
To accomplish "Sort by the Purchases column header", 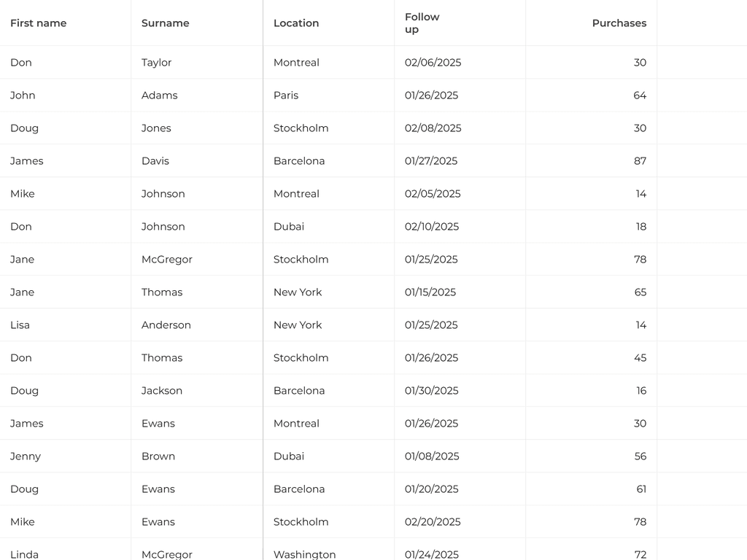I will 619,23.
